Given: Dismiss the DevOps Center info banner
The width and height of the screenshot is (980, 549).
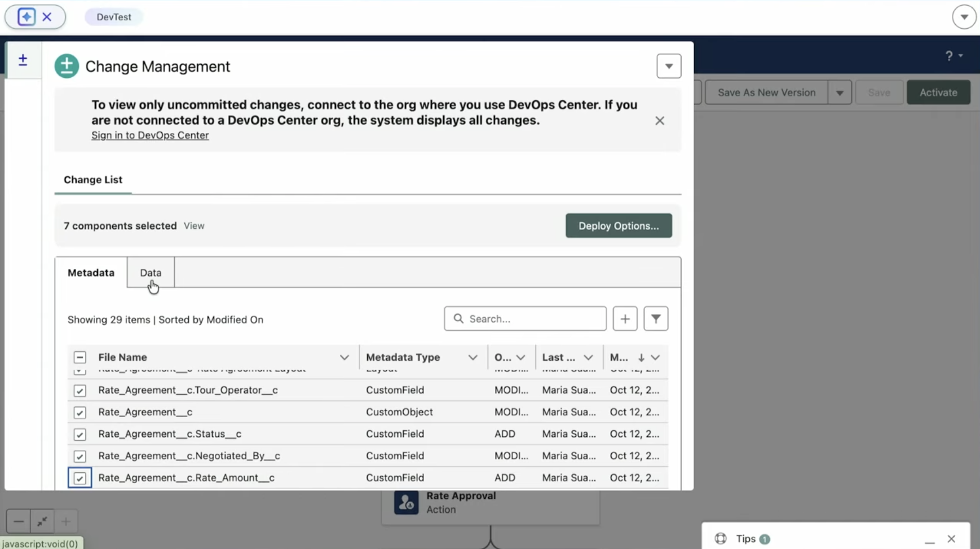Looking at the screenshot, I should pyautogui.click(x=659, y=121).
